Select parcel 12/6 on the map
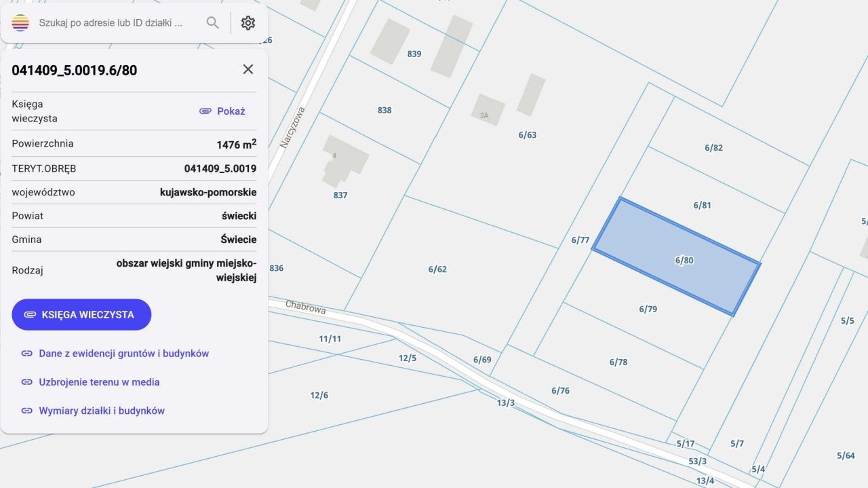The image size is (868, 488). 319,395
